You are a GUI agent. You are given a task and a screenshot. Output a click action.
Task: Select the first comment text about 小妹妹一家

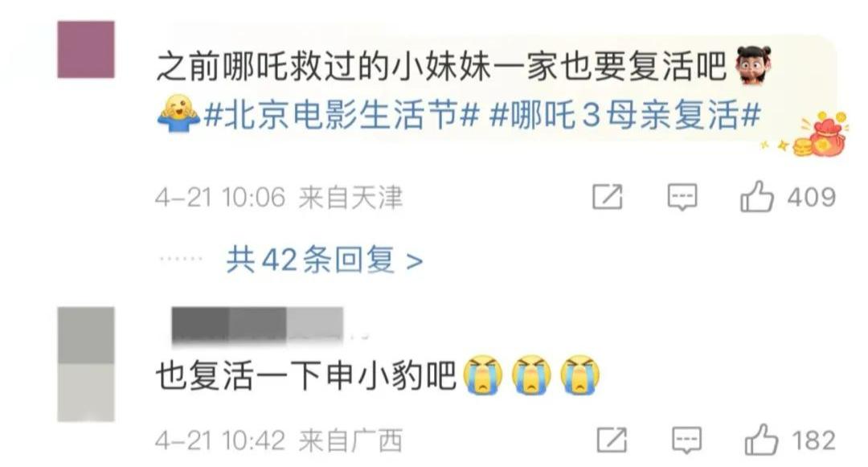(441, 67)
